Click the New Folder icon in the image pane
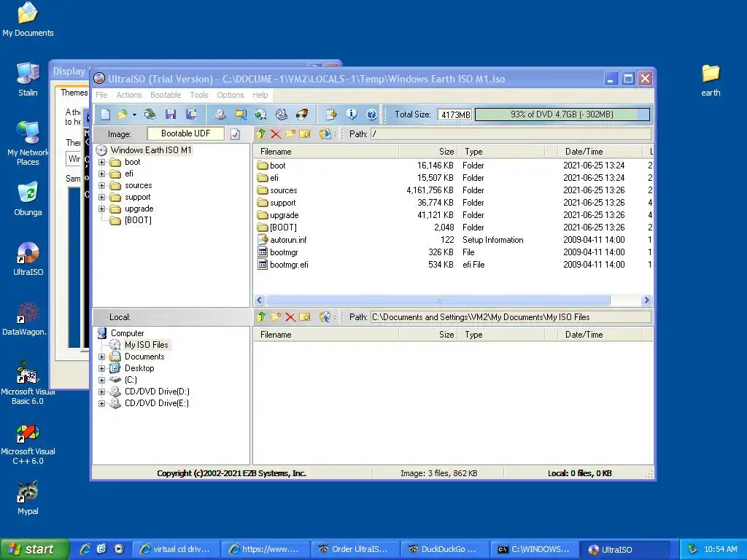 (290, 134)
